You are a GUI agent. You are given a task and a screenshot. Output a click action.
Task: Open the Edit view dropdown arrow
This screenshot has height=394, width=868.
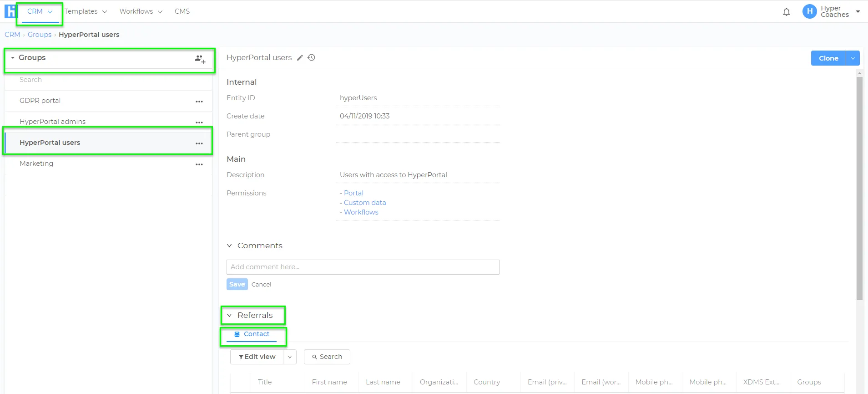[x=290, y=357]
